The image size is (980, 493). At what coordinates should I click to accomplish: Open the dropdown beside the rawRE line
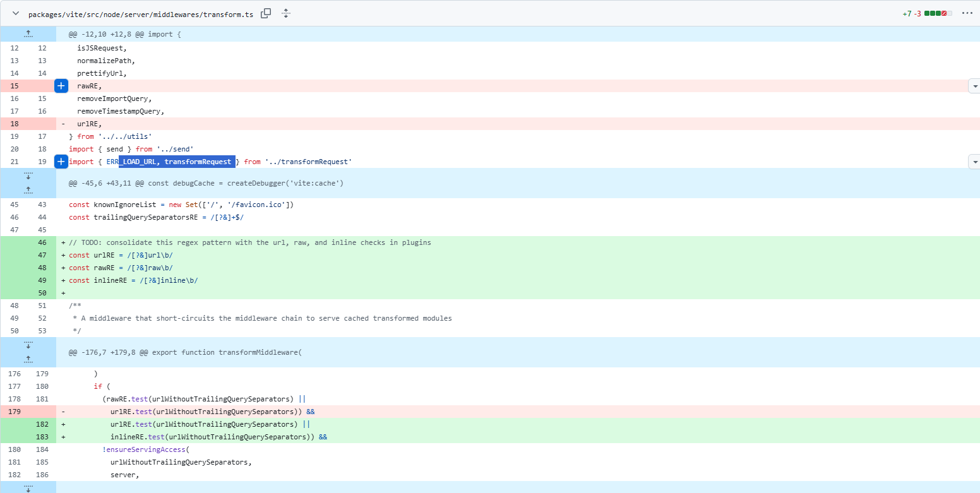tap(974, 86)
